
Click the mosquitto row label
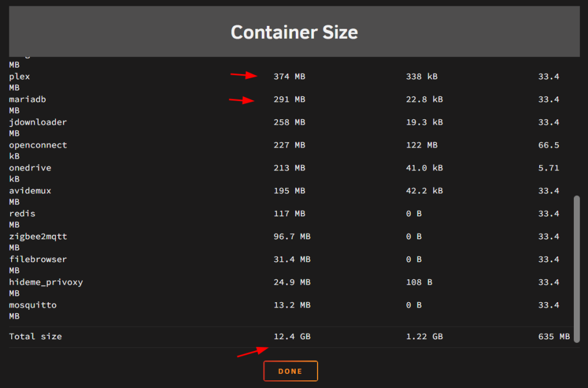(x=32, y=305)
